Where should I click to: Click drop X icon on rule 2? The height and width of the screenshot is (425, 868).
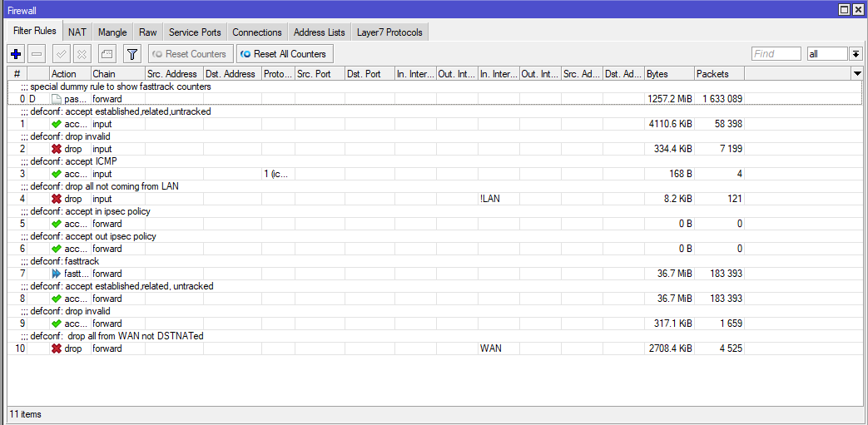coord(56,149)
